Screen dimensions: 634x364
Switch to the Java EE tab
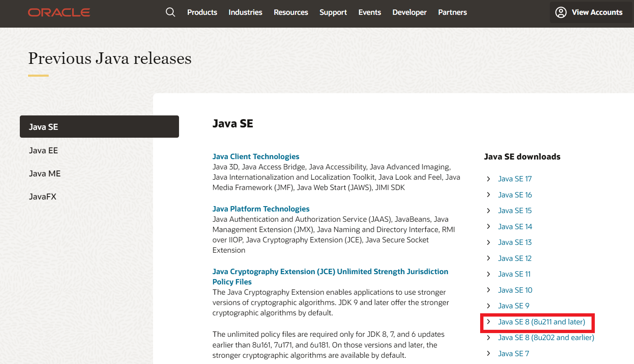click(43, 150)
